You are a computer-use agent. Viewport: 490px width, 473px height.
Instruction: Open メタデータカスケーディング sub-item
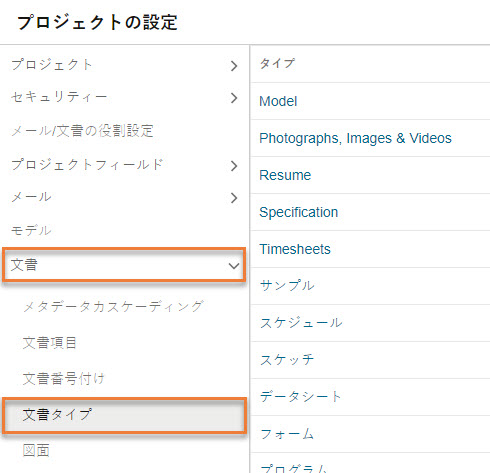[x=113, y=306]
